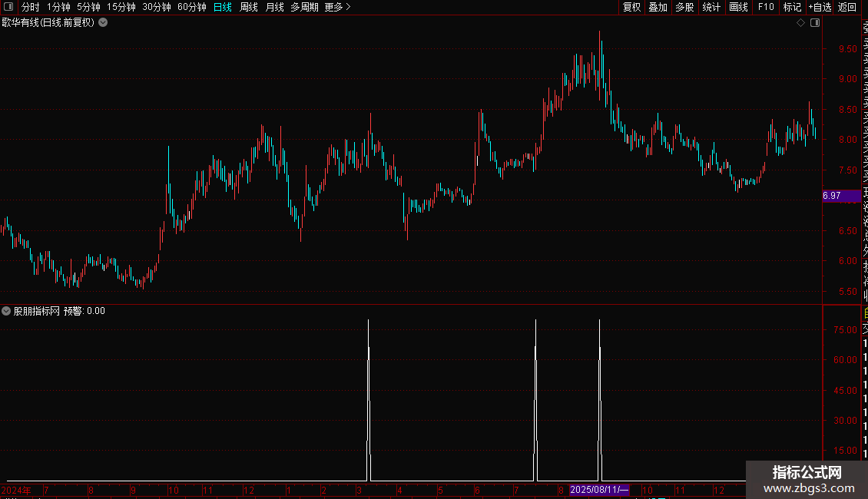Click the 9.50 price axis label
The width and height of the screenshot is (868, 499).
tap(847, 48)
